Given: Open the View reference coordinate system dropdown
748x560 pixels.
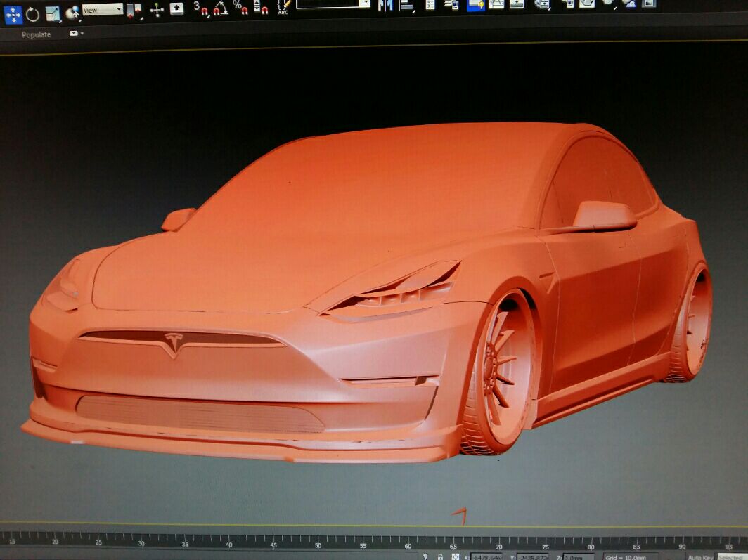Looking at the screenshot, I should coord(103,10).
